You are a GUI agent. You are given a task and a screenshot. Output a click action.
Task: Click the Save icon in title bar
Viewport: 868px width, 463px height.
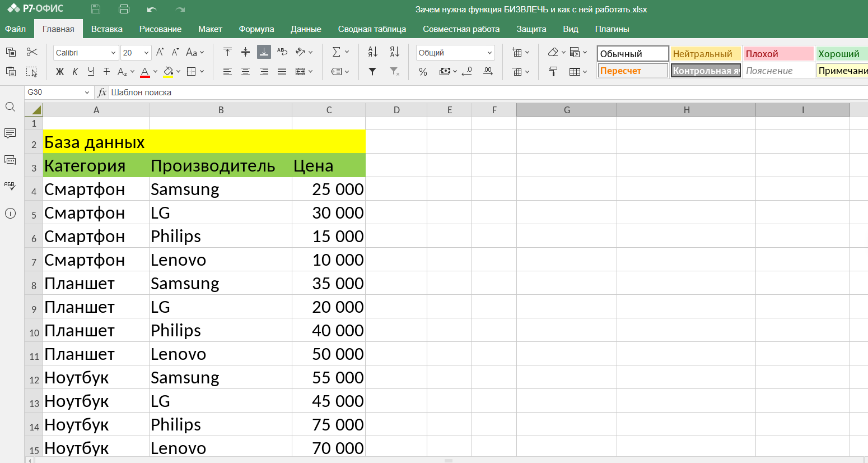click(96, 9)
